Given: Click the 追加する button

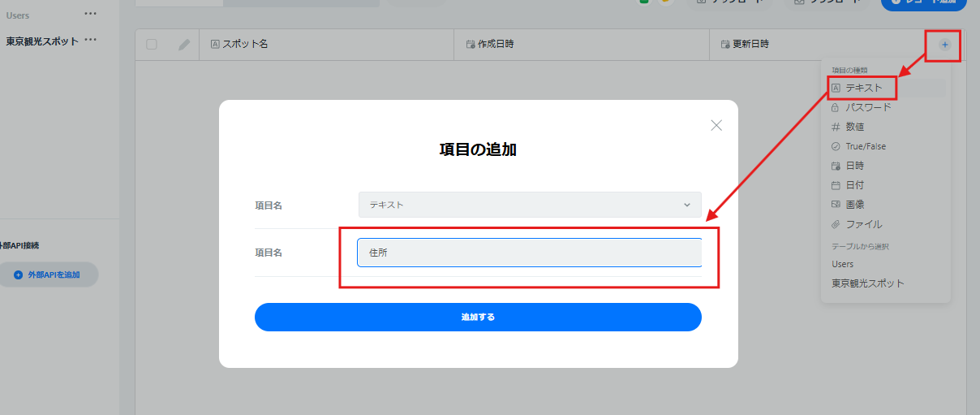Looking at the screenshot, I should pyautogui.click(x=478, y=317).
